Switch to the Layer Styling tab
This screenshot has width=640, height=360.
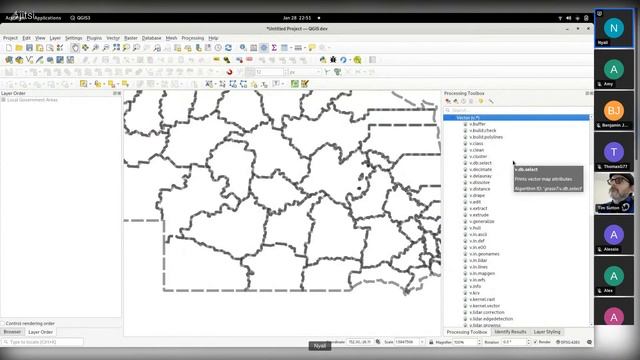547,332
